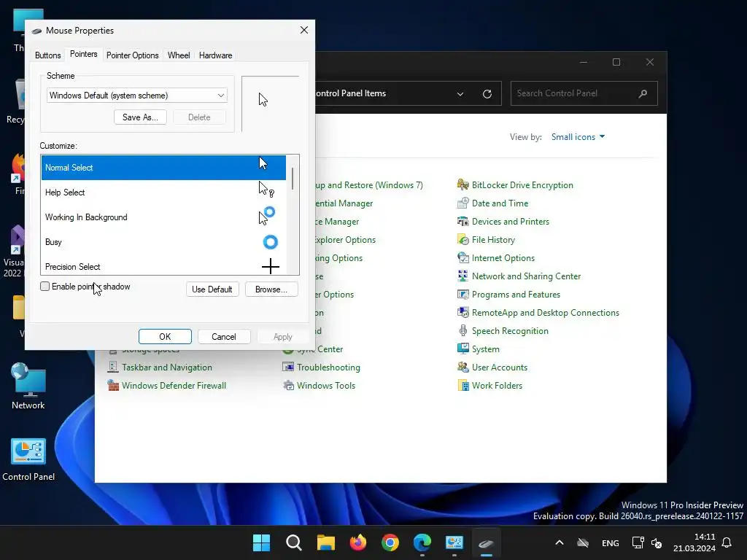Enable pointer shadow checkbox
The height and width of the screenshot is (560, 747).
44,286
